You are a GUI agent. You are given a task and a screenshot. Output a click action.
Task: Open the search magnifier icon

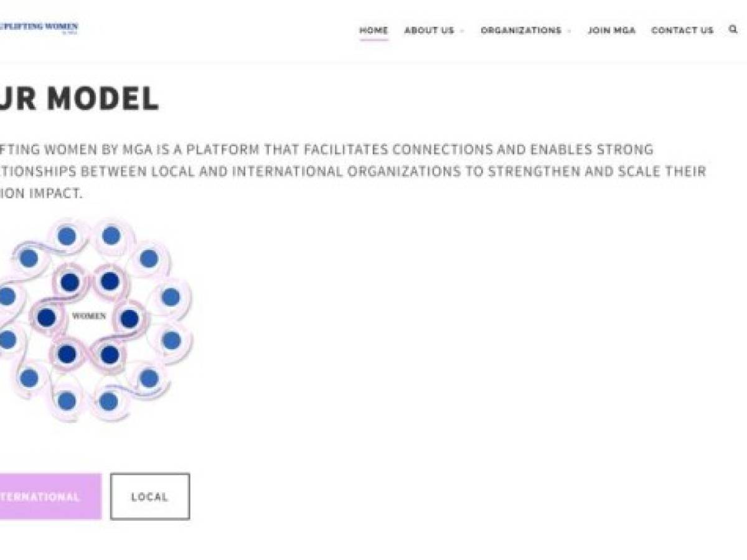tap(733, 29)
